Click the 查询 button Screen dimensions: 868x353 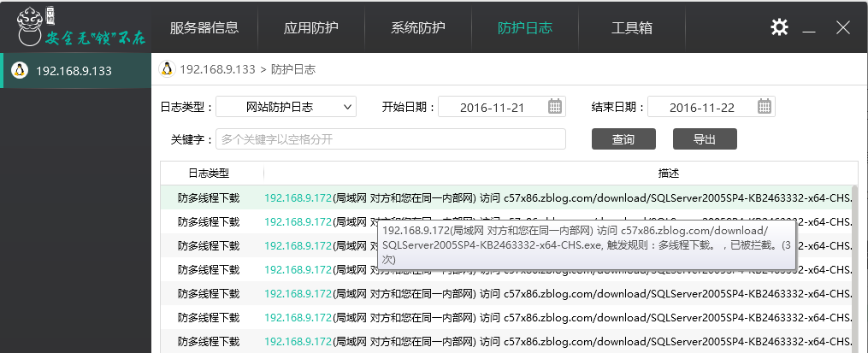pos(623,138)
